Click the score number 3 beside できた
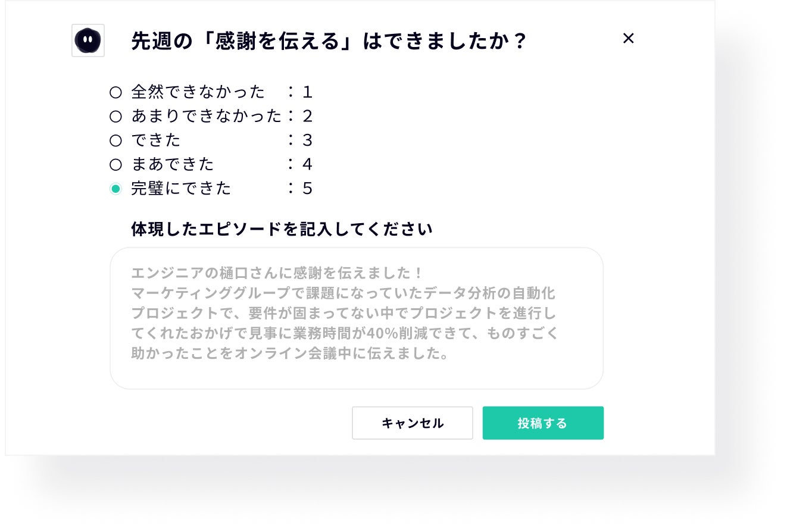The width and height of the screenshot is (787, 532). [307, 140]
